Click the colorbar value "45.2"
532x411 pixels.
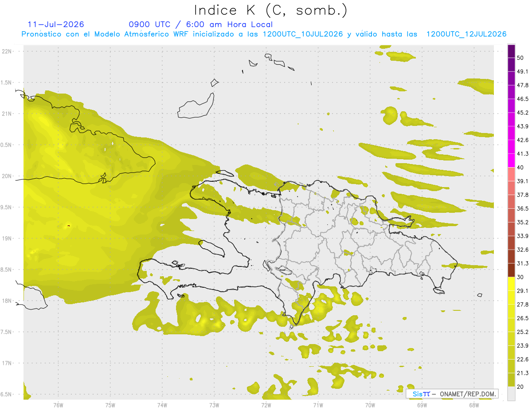coord(523,113)
